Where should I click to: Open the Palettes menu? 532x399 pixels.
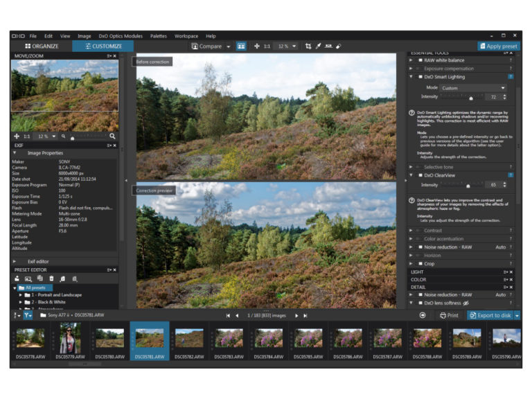(x=159, y=36)
